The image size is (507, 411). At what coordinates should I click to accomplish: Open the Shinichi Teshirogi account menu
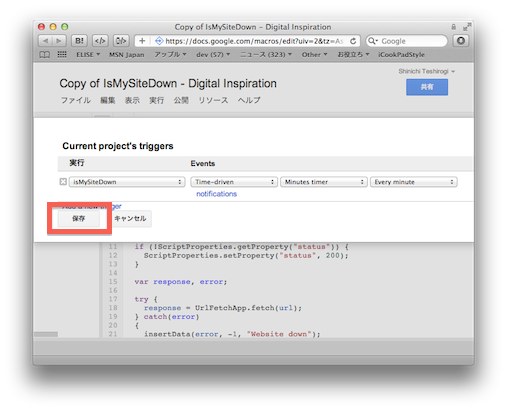click(427, 71)
